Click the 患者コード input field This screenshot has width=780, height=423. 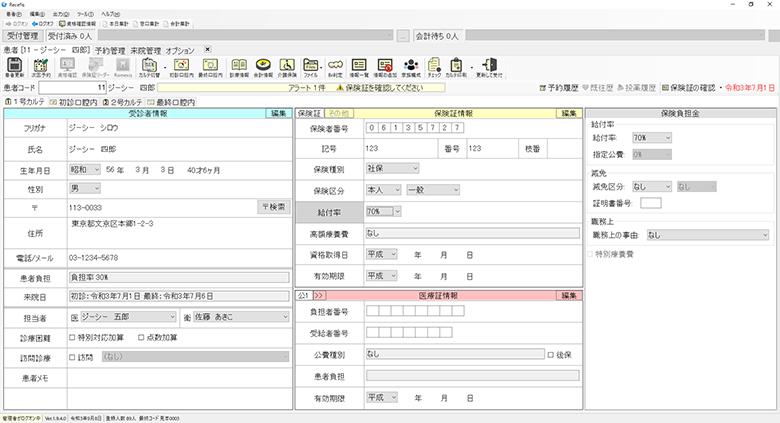(73, 88)
